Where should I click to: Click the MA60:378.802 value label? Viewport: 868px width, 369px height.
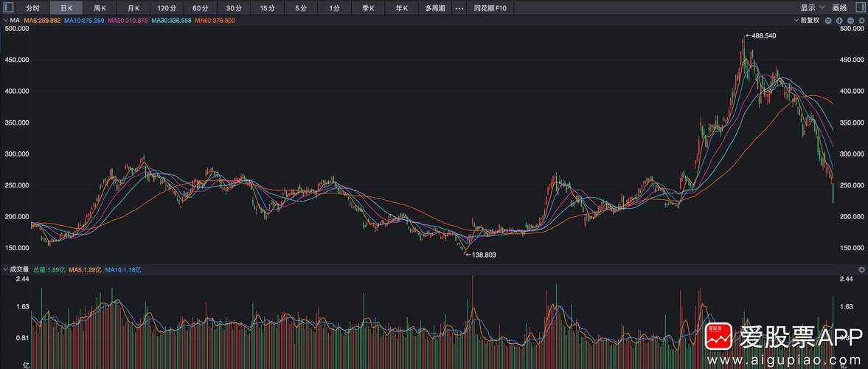tap(215, 21)
